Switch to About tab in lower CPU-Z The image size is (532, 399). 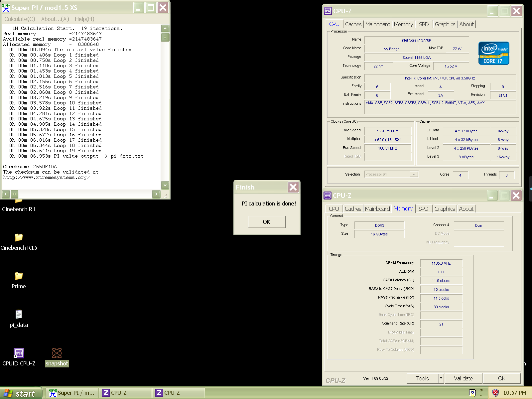pyautogui.click(x=466, y=209)
